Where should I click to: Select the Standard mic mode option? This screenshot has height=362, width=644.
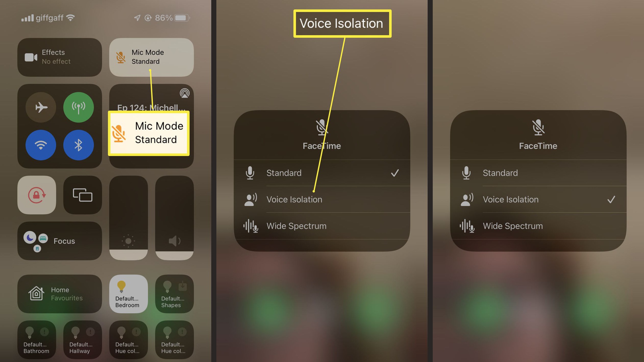coord(322,173)
